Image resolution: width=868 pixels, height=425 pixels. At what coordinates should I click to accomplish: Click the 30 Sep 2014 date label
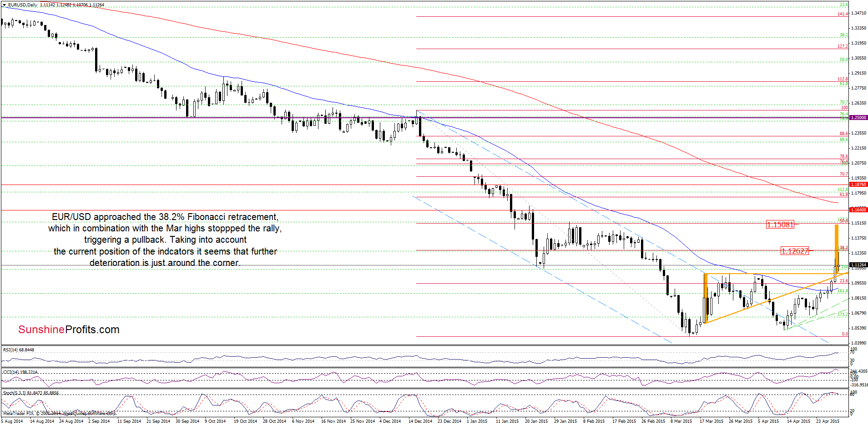pos(187,421)
